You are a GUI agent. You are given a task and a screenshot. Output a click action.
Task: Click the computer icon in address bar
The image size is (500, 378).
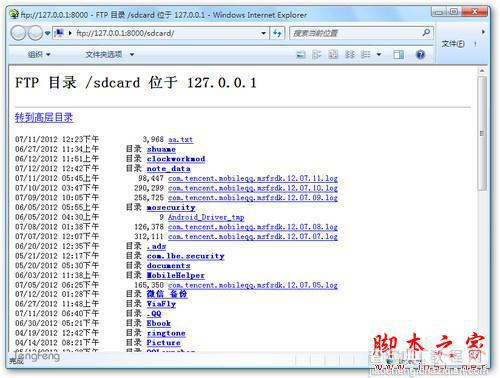tap(59, 33)
